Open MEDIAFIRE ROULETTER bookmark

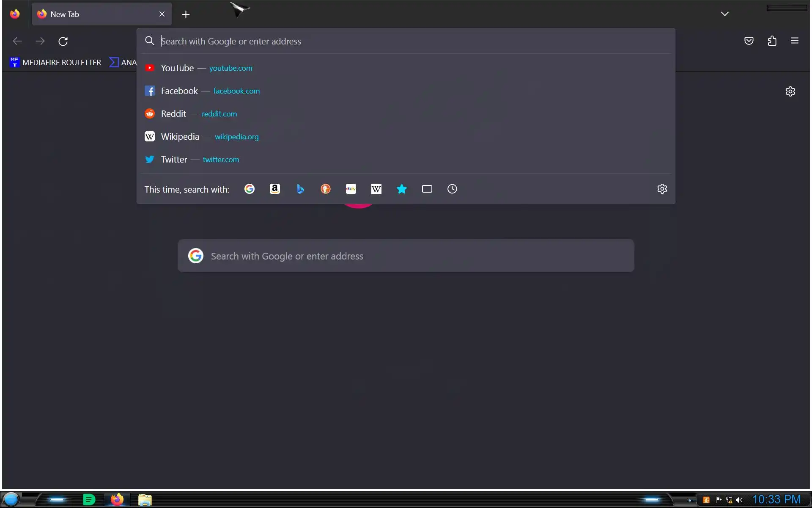[55, 63]
